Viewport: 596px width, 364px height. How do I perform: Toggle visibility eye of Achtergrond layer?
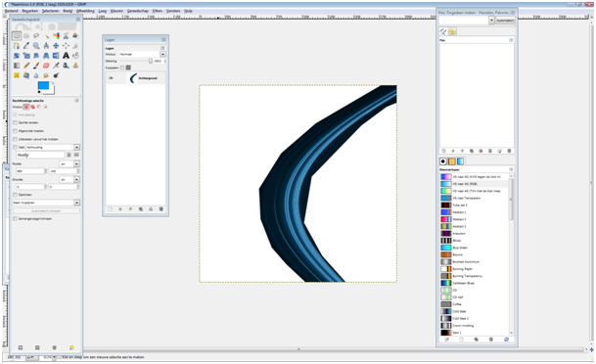pyautogui.click(x=111, y=78)
